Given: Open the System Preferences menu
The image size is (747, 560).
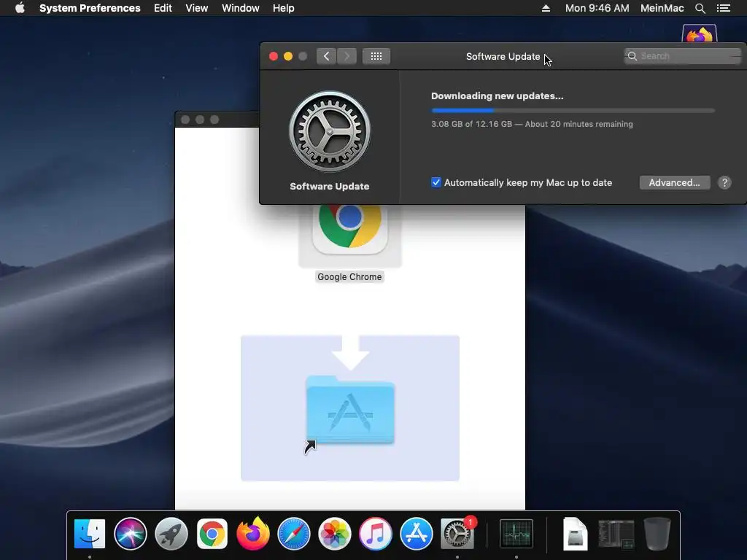Looking at the screenshot, I should (x=90, y=8).
